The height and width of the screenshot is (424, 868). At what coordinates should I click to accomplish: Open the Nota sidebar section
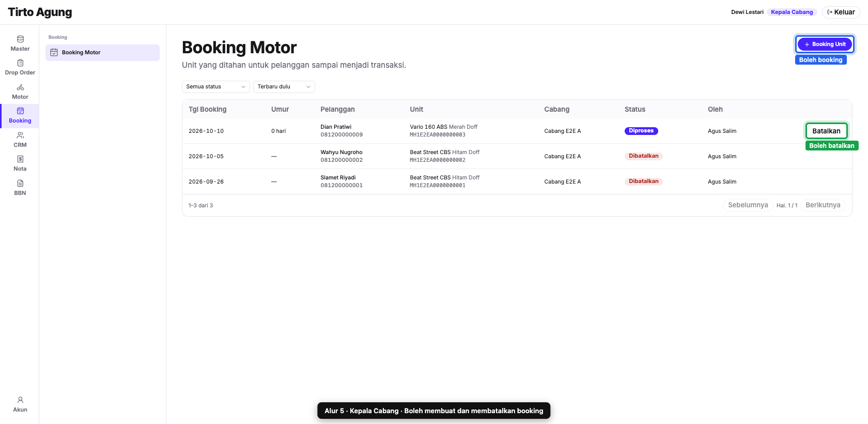(20, 164)
